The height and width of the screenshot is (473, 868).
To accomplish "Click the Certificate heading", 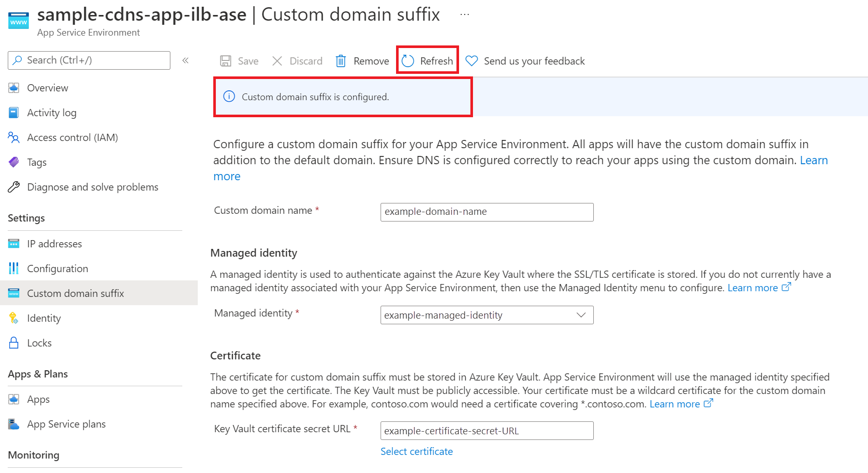I will pyautogui.click(x=235, y=356).
